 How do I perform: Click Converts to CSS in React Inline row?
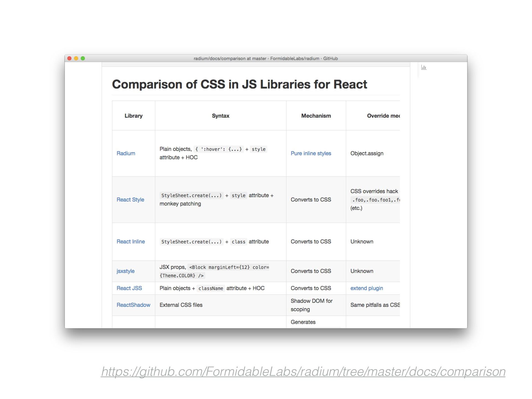pos(311,241)
